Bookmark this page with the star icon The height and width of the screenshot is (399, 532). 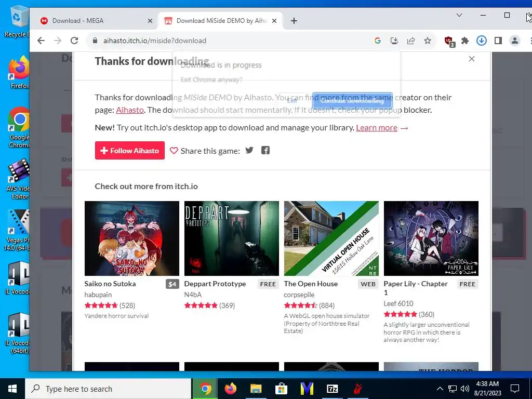(427, 41)
